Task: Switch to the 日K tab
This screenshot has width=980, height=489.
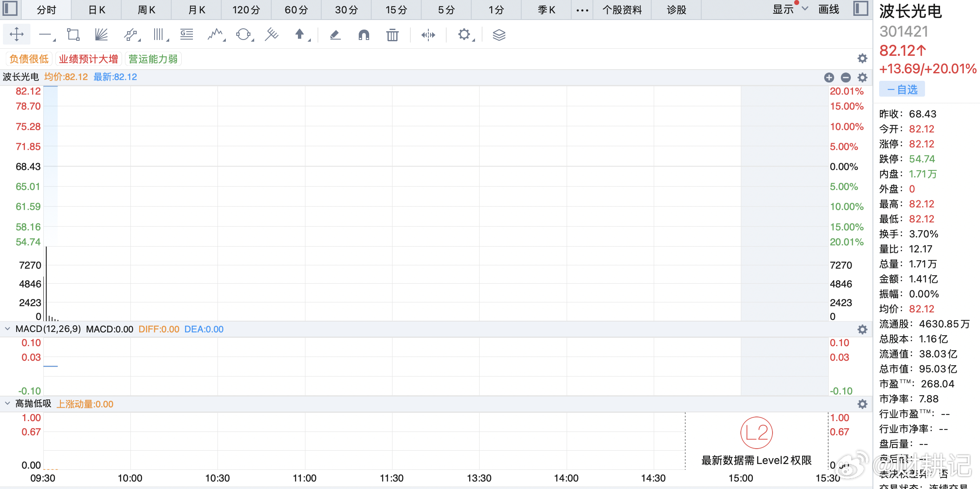Action: 97,10
